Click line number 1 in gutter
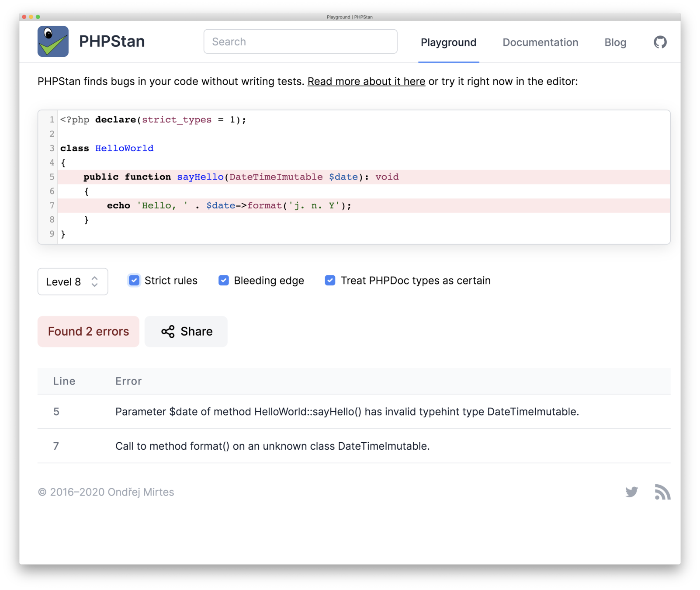Viewport: 700px width, 590px height. coord(52,120)
